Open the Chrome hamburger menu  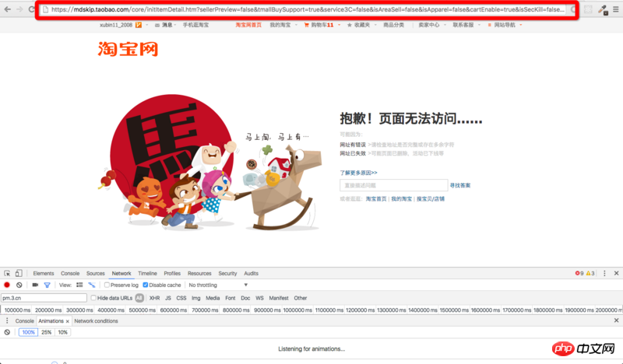click(615, 9)
